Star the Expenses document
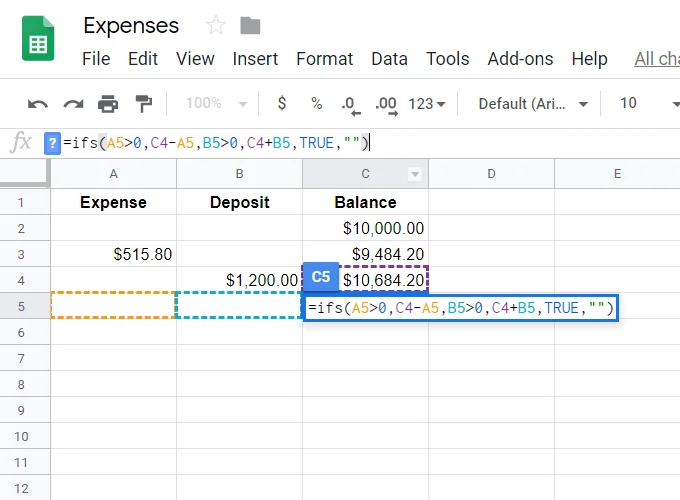 (216, 25)
